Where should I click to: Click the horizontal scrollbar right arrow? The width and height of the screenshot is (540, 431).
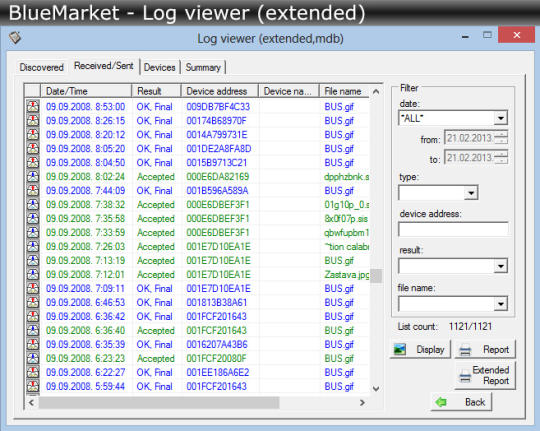362,402
